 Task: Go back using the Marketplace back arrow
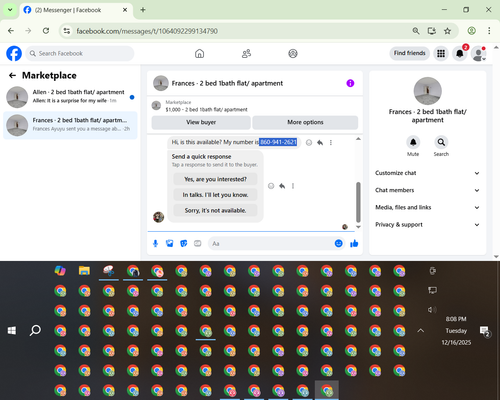(x=12, y=76)
